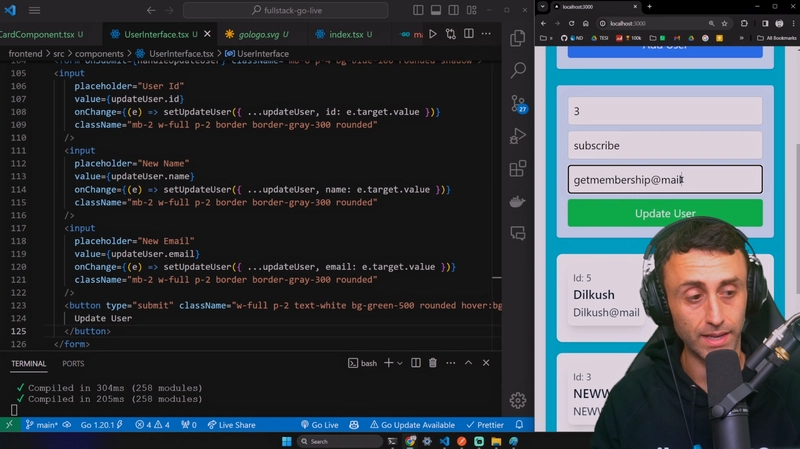Customize the VS Code layout icon
800x449 pixels.
coord(471,10)
